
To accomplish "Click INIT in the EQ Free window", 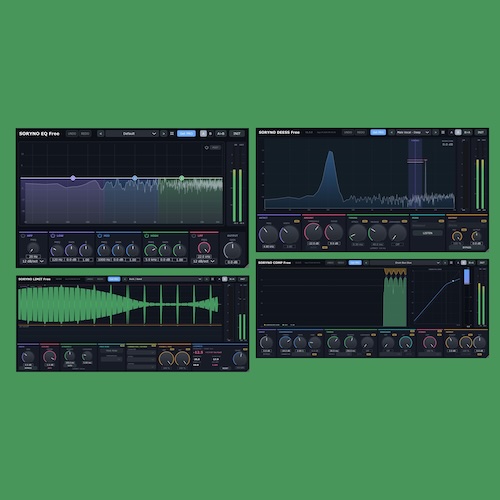I will coord(237,134).
